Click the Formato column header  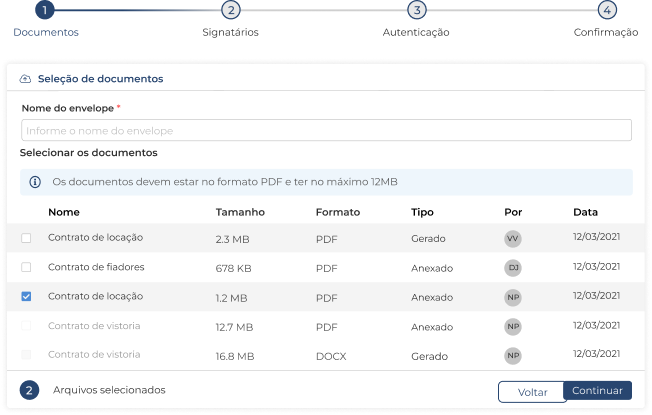338,212
